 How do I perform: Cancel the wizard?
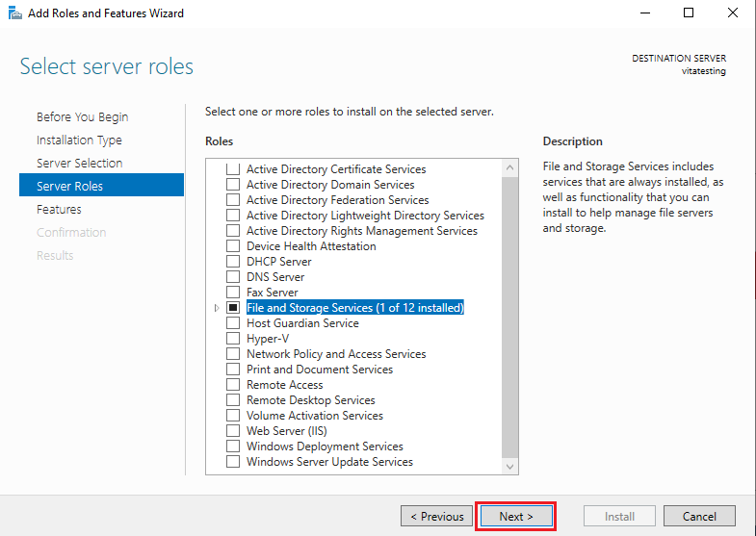[x=699, y=516]
